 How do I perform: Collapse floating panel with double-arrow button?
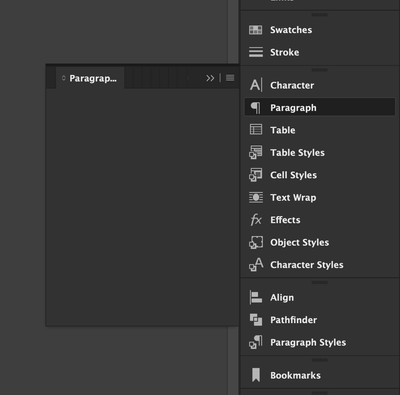tap(210, 78)
